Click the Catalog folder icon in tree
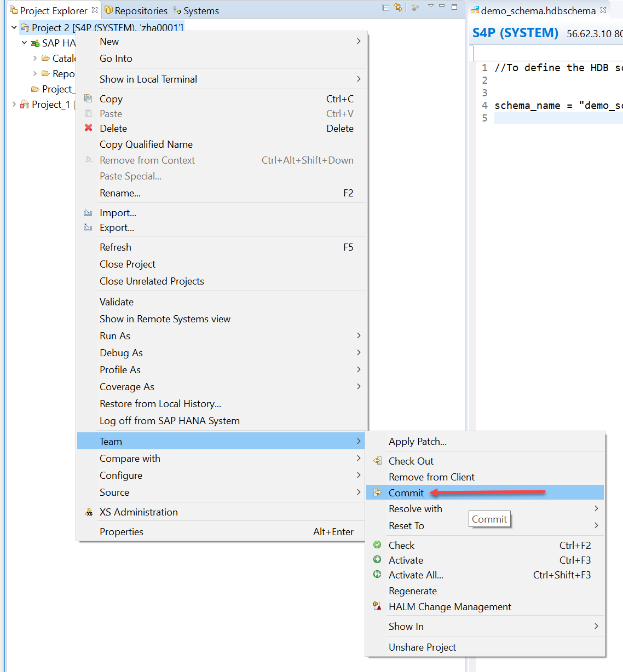This screenshot has width=623, height=672. tap(46, 58)
